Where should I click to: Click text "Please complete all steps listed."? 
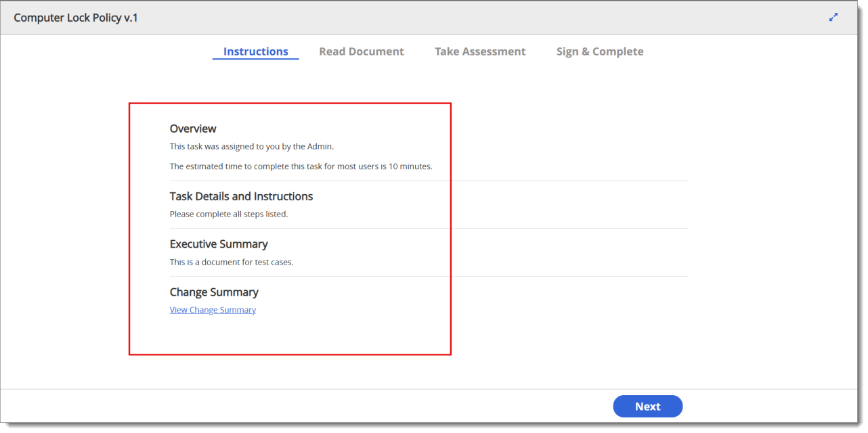(x=229, y=214)
